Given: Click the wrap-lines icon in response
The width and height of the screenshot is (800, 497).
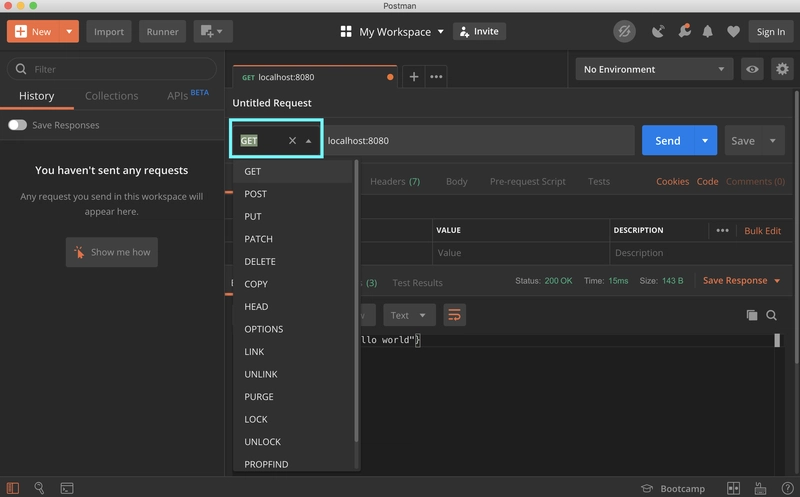Looking at the screenshot, I should tap(455, 315).
